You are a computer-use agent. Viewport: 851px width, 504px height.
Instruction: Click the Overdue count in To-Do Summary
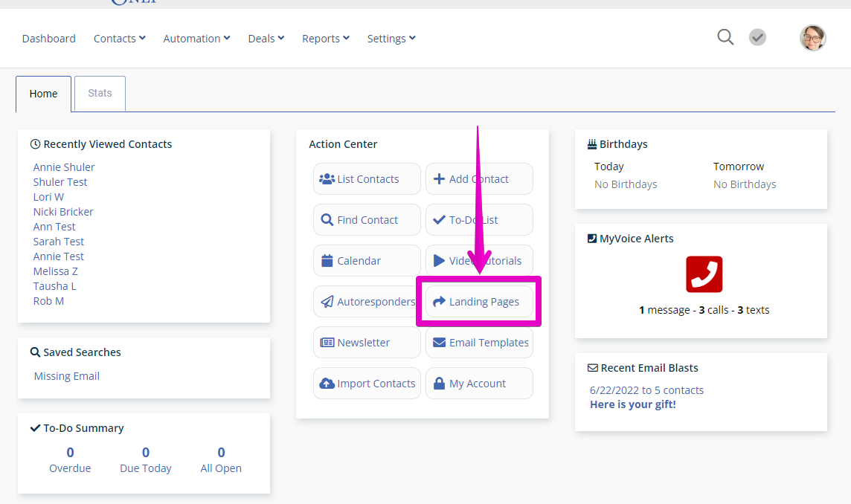coord(70,452)
